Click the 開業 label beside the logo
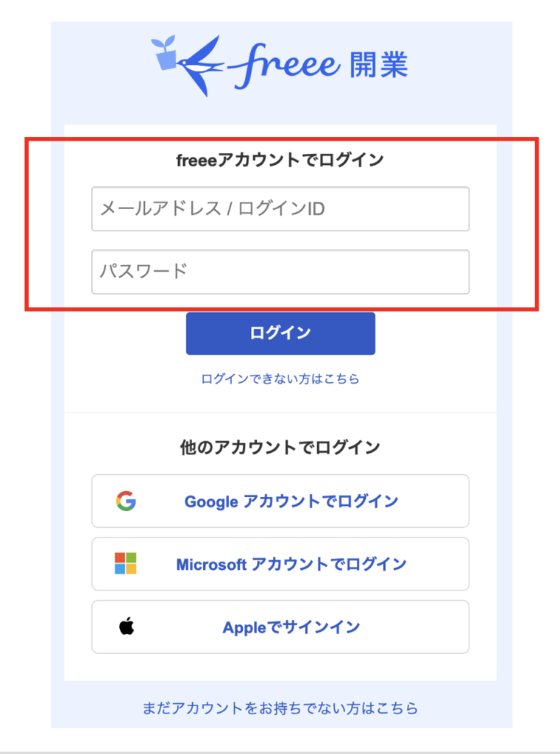 point(380,66)
